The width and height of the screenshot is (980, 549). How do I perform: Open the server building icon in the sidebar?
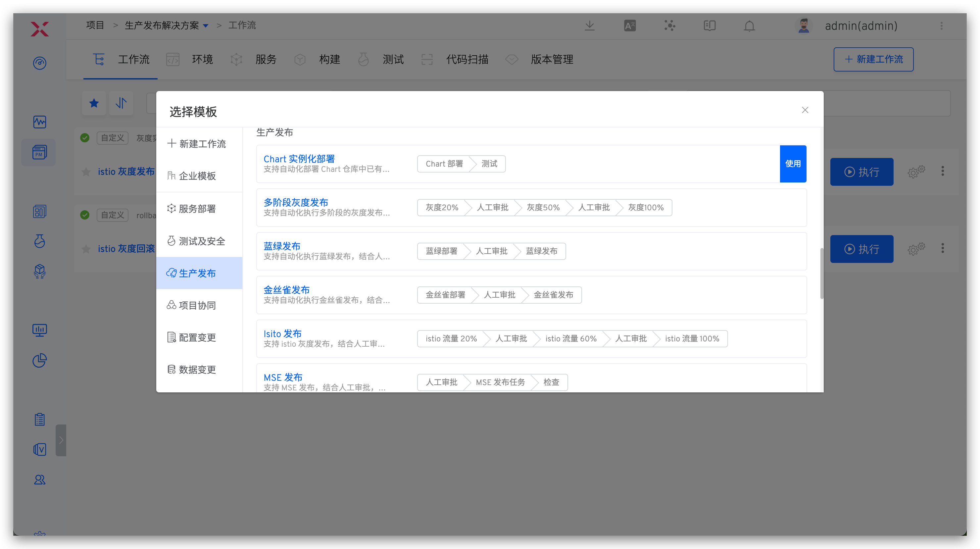click(x=40, y=211)
